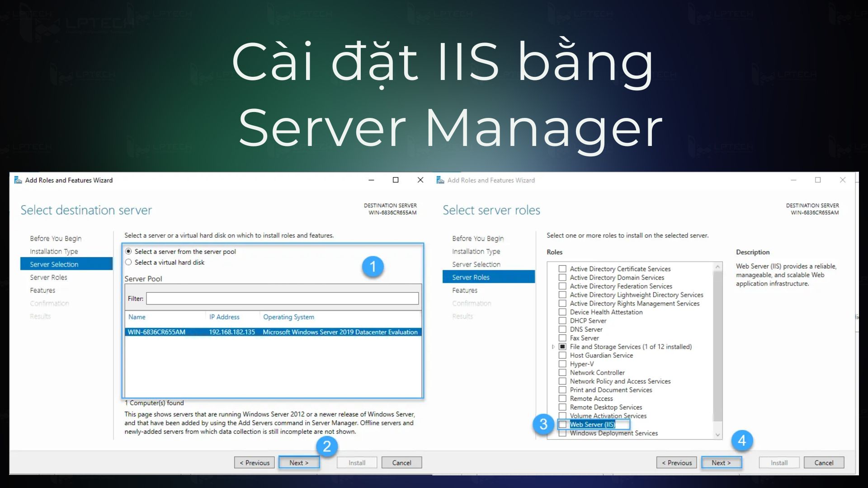Check DNS Server role
The height and width of the screenshot is (488, 868).
click(562, 329)
